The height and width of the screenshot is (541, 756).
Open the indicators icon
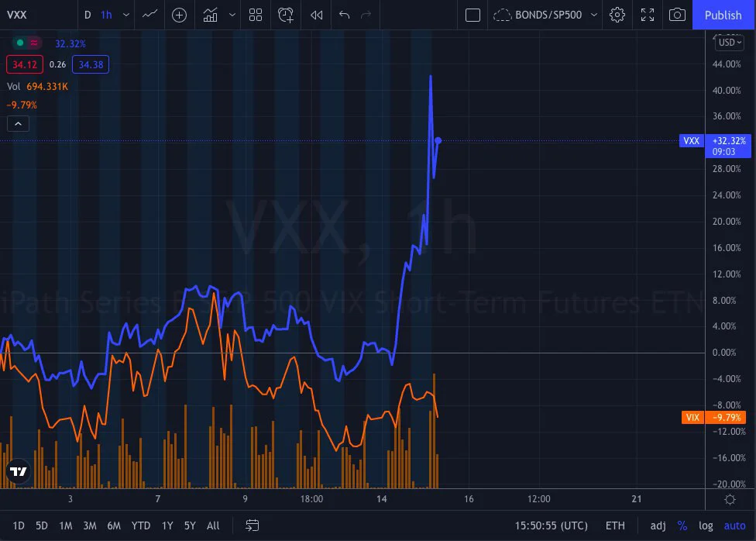[210, 15]
